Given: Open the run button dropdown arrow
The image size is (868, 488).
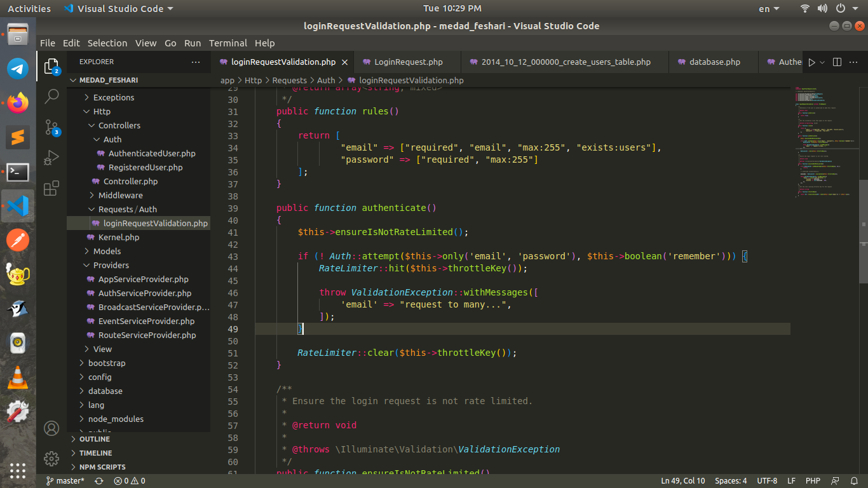Looking at the screenshot, I should (x=822, y=62).
